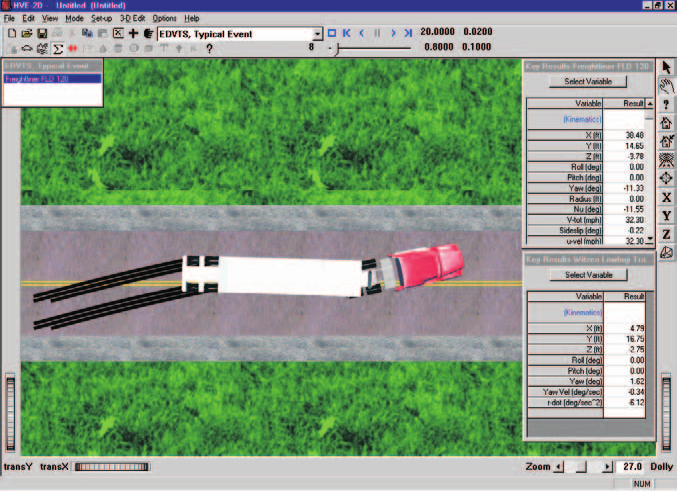Viewport: 677px width, 491px height.
Task: Pause the simulation playback
Action: (x=377, y=33)
